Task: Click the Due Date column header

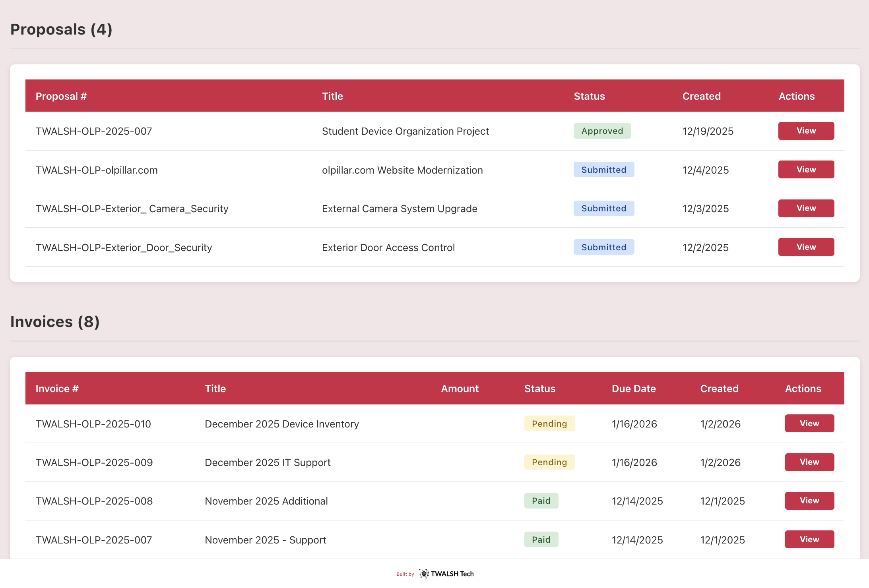Action: tap(634, 388)
